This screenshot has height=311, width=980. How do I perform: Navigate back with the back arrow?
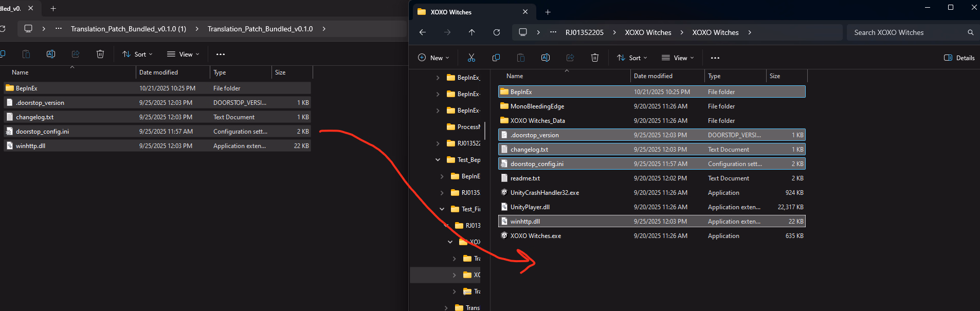tap(422, 32)
